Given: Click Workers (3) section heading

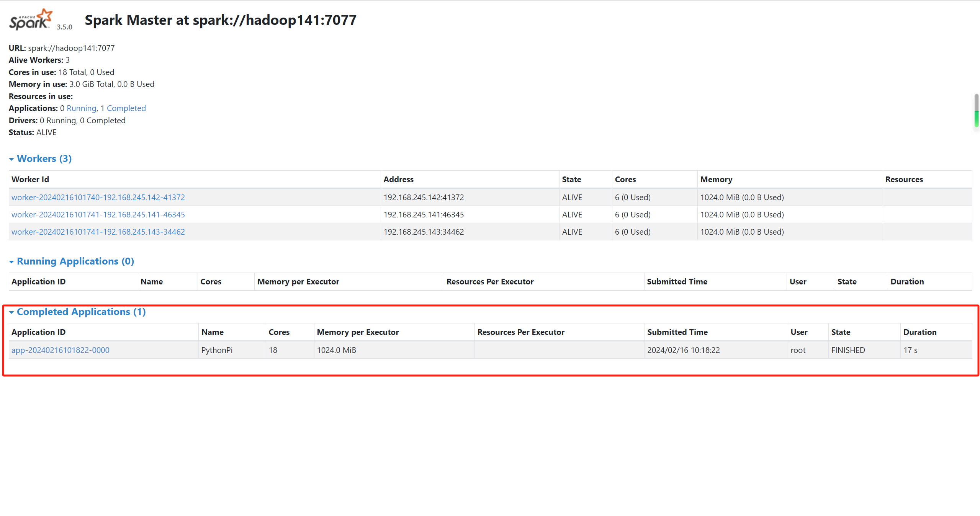Looking at the screenshot, I should tap(44, 159).
